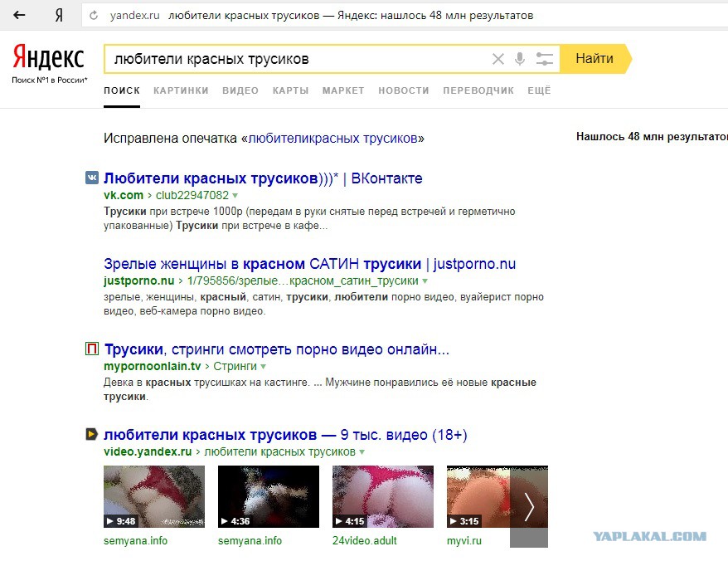Image resolution: width=728 pixels, height=561 pixels.
Task: Reload the page with refresh icon
Action: click(94, 15)
